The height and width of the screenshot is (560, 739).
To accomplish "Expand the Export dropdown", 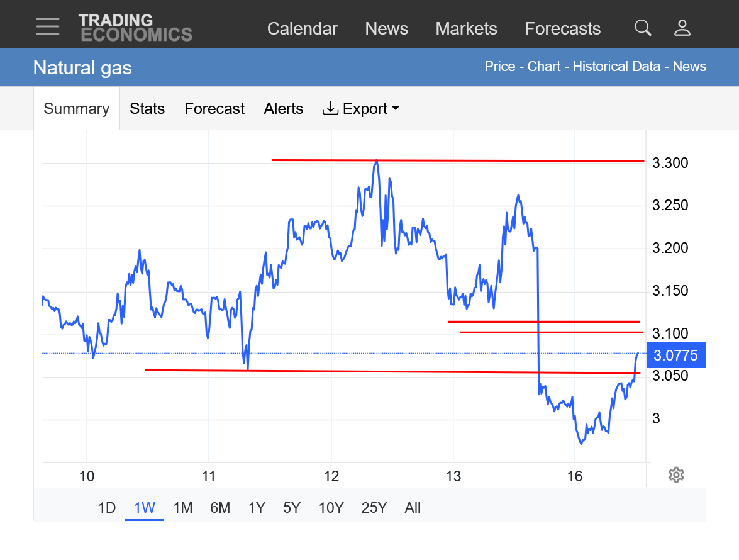I will click(362, 109).
